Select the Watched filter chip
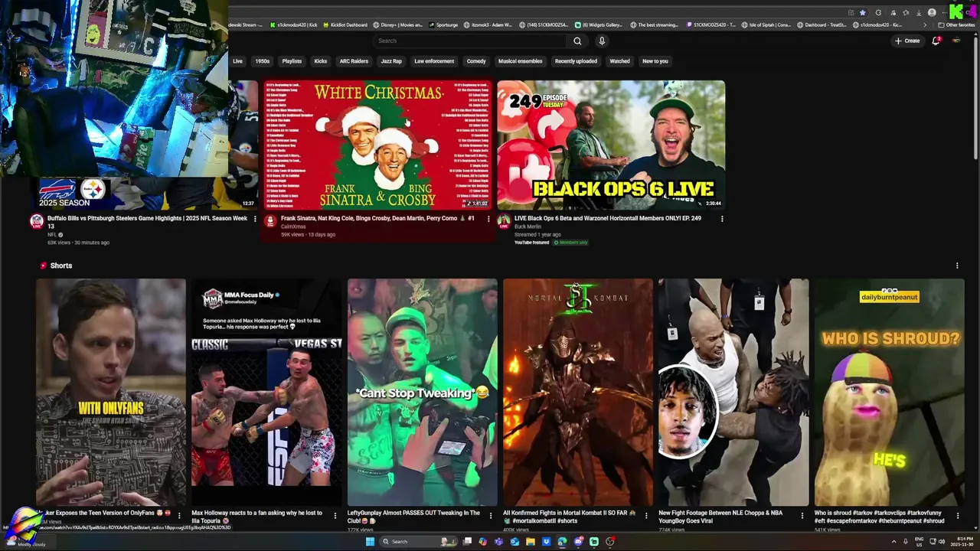 (619, 61)
